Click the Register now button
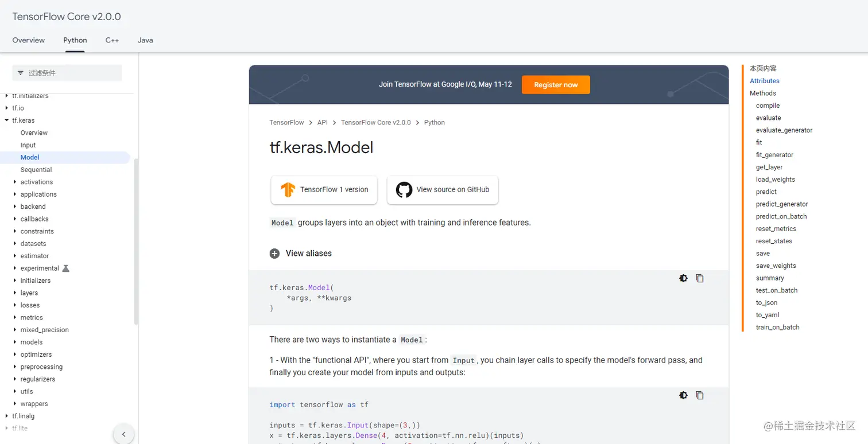Viewport: 868px width, 444px height. pyautogui.click(x=556, y=85)
